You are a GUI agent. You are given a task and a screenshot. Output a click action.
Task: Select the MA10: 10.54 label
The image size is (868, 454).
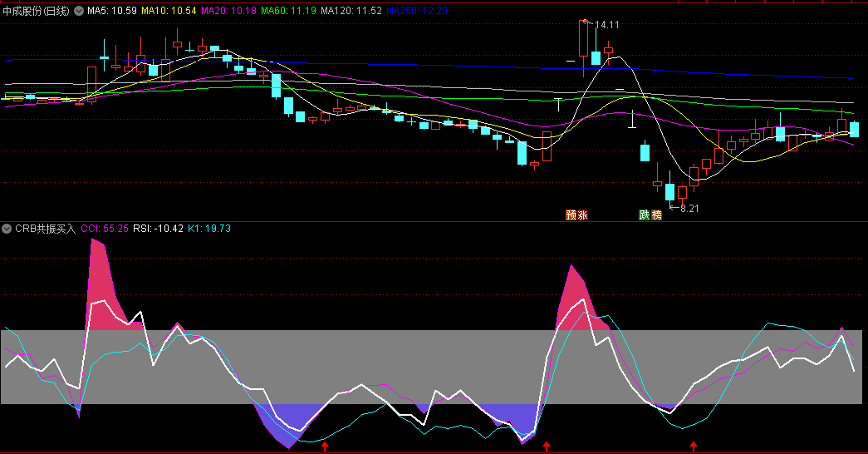pos(169,11)
